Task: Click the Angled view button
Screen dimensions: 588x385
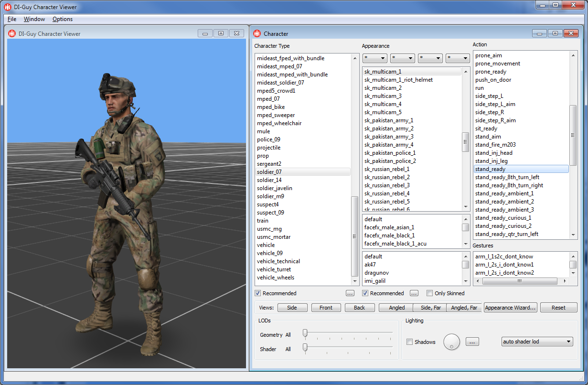Action: (x=396, y=308)
